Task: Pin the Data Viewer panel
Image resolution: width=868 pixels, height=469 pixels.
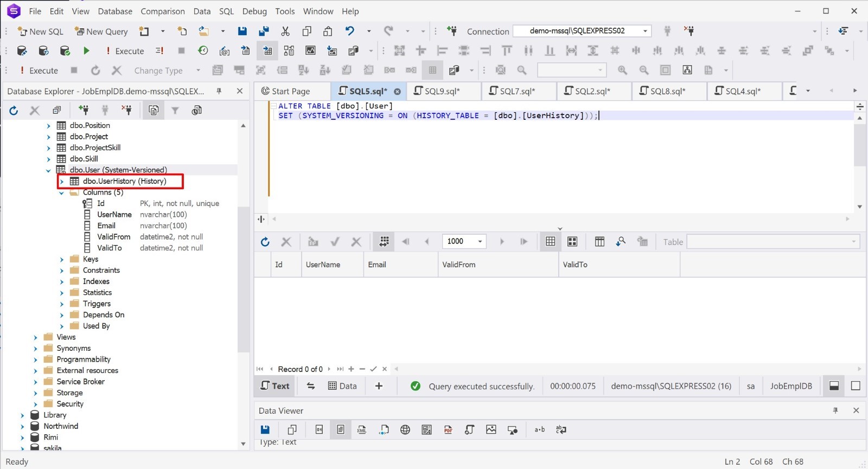Action: 835,410
